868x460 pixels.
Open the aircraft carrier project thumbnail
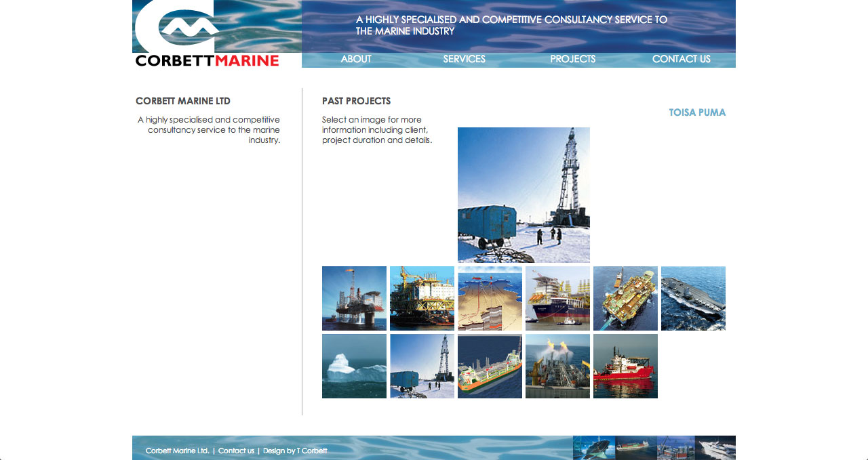(x=693, y=298)
